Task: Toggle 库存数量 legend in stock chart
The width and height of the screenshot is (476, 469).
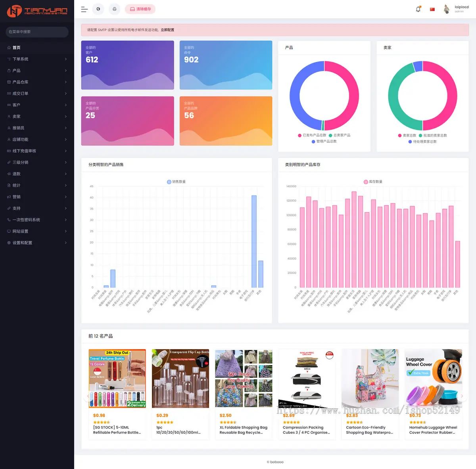Action: tap(373, 182)
